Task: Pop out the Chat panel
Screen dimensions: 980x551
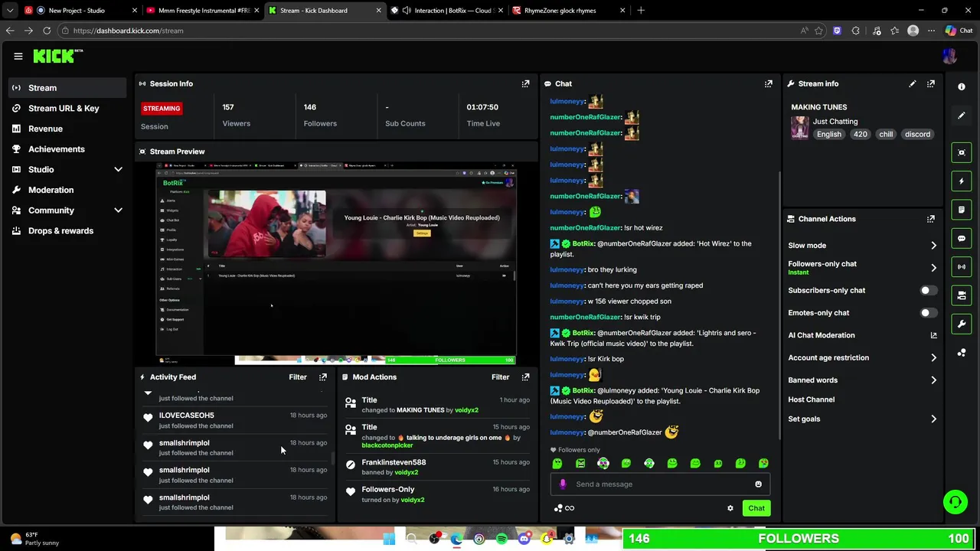Action: (x=768, y=83)
